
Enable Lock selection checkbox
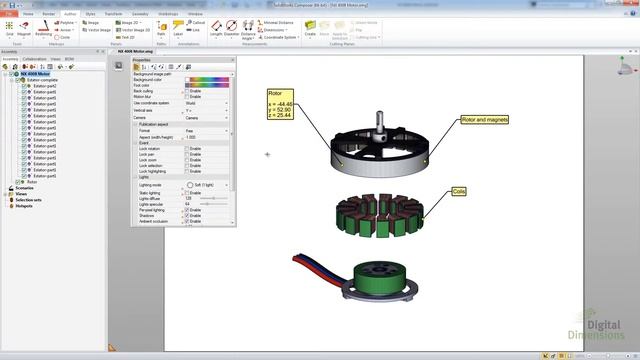click(x=187, y=166)
